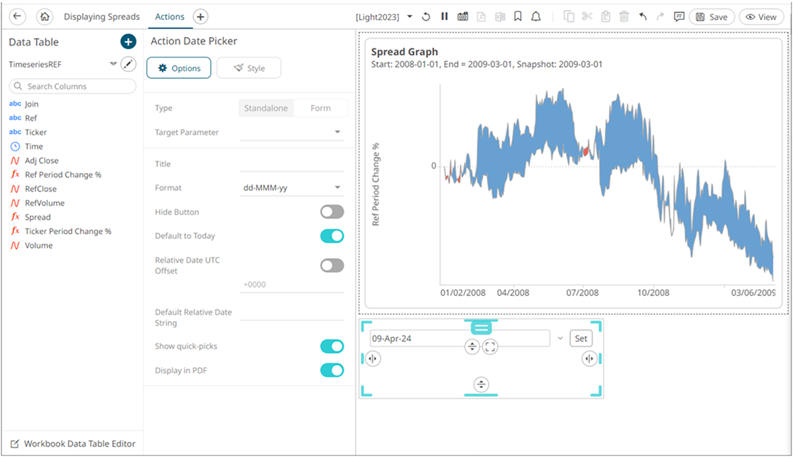793x457 pixels.
Task: Open the Target Parameter dropdown
Action: 291,132
